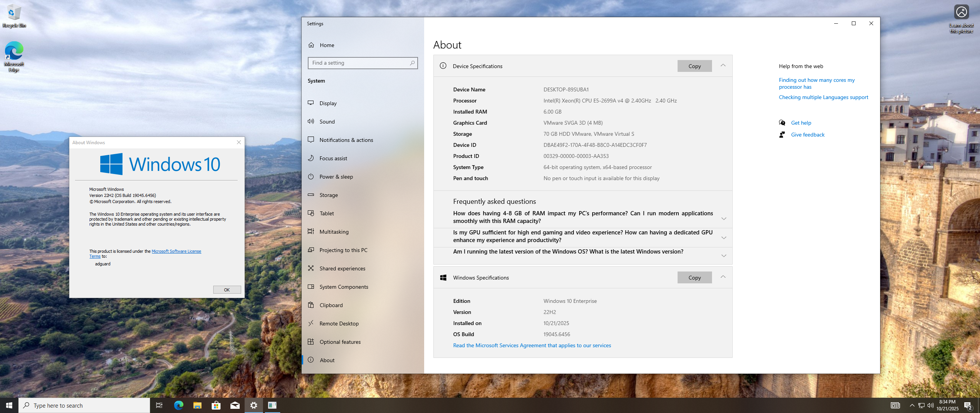980x413 pixels.
Task: Open Microsoft Store from the taskbar
Action: [216, 405]
